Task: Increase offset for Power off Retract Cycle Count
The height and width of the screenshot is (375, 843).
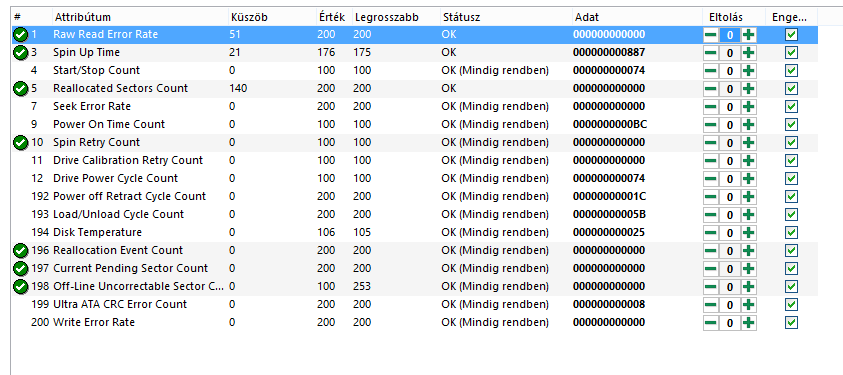Action: (x=748, y=197)
